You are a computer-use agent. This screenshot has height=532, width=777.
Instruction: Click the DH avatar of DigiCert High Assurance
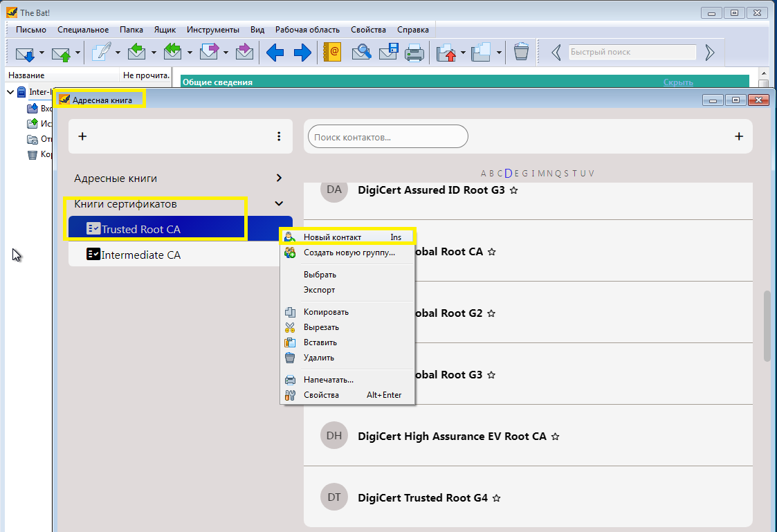334,435
